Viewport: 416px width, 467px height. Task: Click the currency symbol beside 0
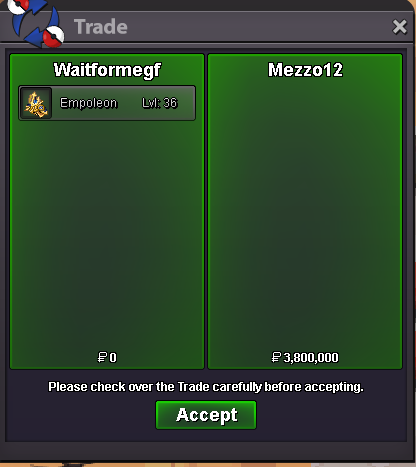click(102, 357)
